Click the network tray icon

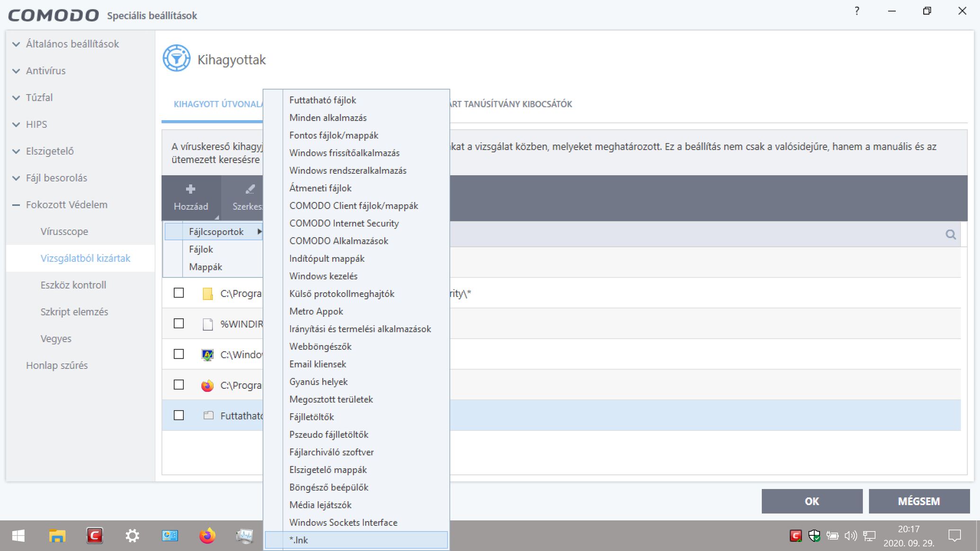[x=869, y=536]
